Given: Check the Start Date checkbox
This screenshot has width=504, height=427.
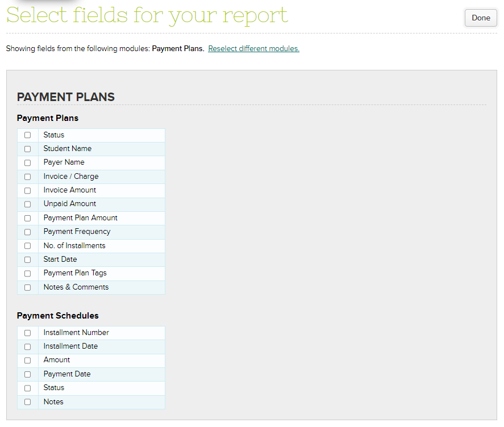Looking at the screenshot, I should point(27,259).
